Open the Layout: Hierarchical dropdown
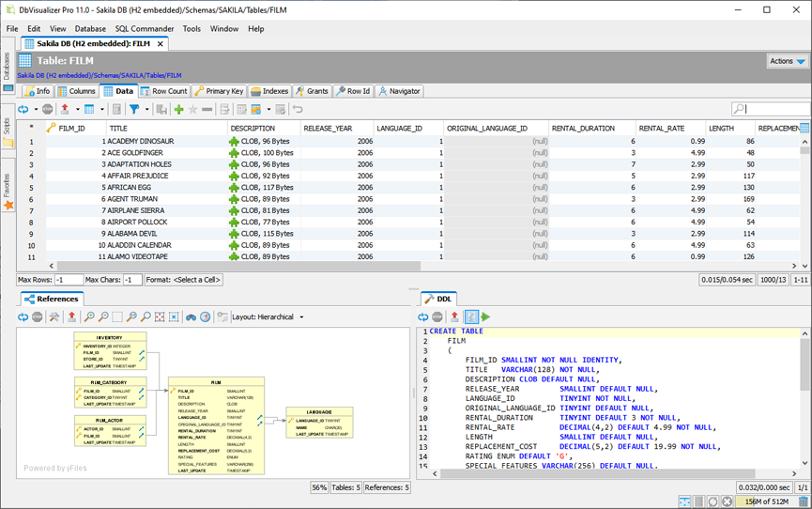Viewport: 812px width, 509px height. 268,316
